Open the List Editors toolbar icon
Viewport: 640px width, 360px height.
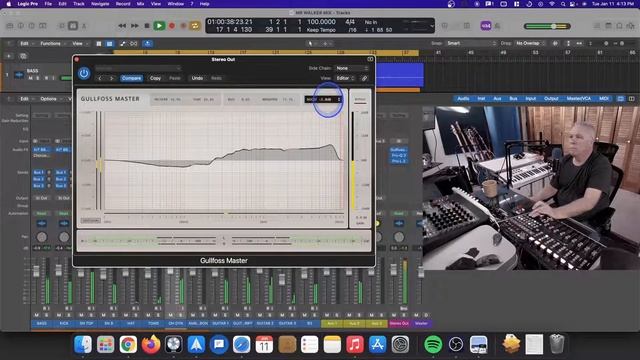pyautogui.click(x=597, y=26)
